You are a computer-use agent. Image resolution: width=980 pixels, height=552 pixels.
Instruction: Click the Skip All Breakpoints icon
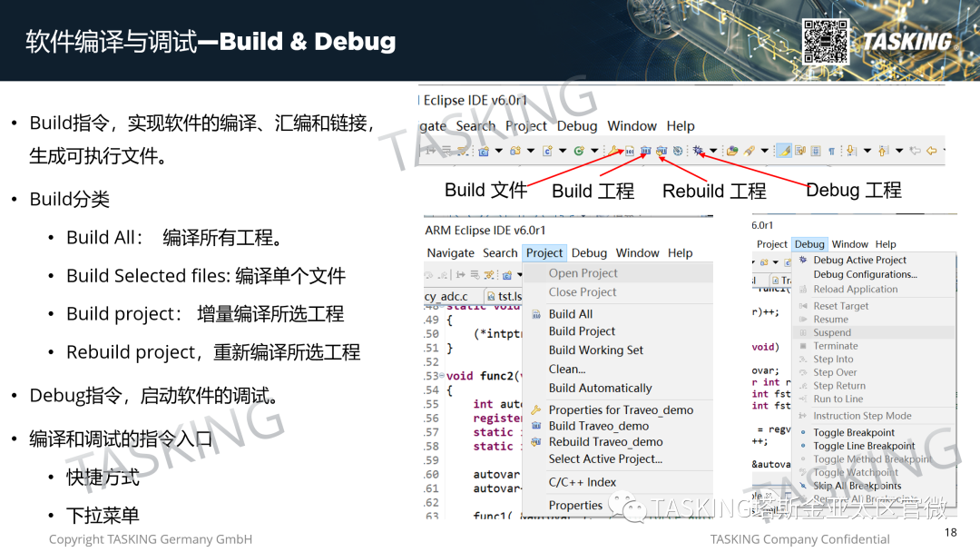803,486
